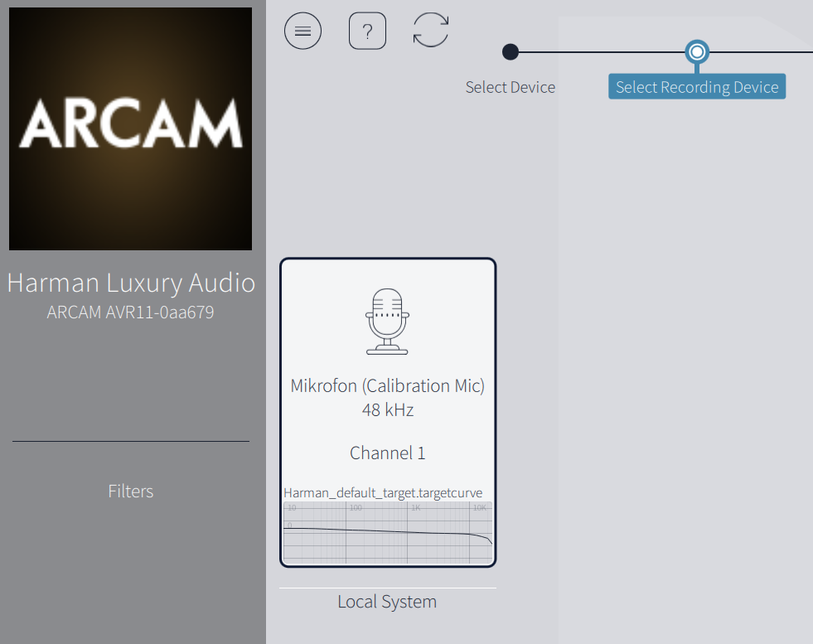Click the Select Recording Device step marker
This screenshot has width=813, height=644.
coord(697,52)
